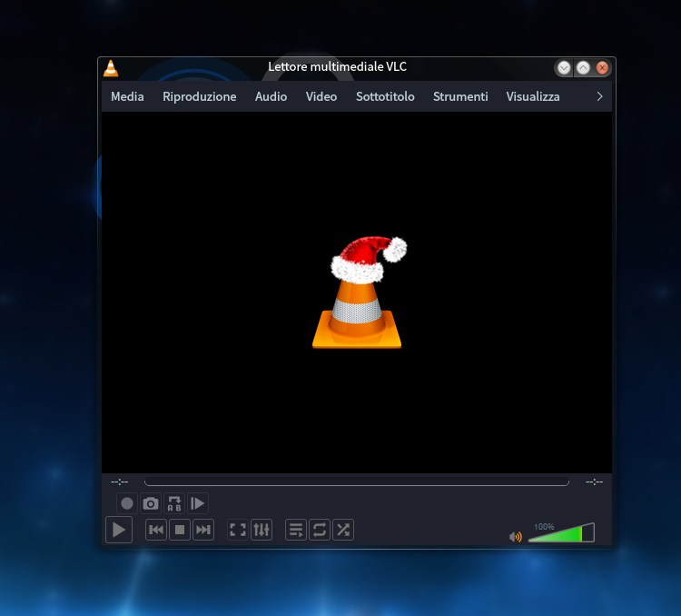Show the playlist panel
The width and height of the screenshot is (681, 616).
click(296, 530)
